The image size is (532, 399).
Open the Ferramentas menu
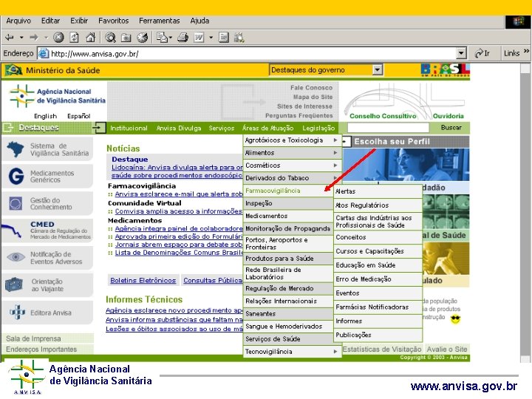click(x=159, y=21)
